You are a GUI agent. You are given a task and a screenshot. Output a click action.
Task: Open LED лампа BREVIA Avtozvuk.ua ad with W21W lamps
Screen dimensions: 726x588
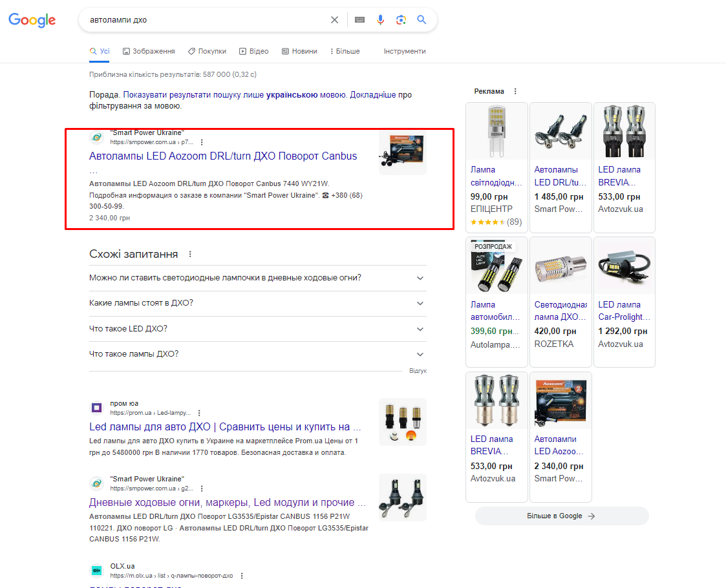pos(624,167)
